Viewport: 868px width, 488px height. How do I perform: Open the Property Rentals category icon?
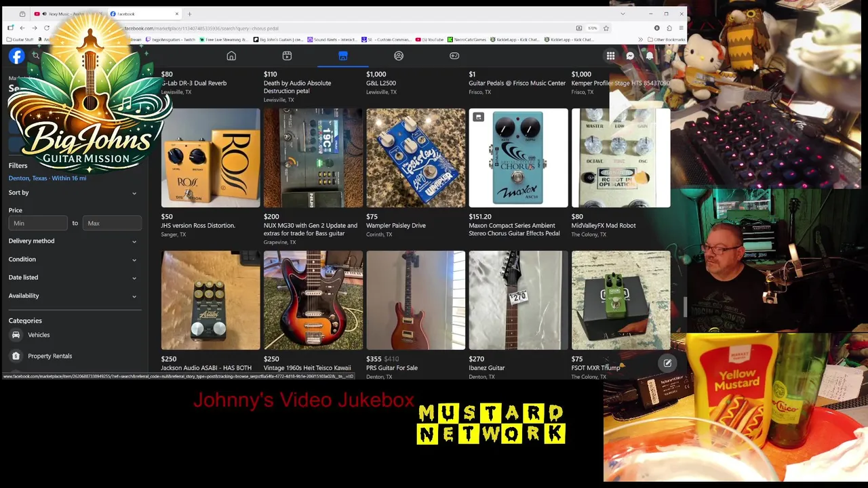click(16, 356)
